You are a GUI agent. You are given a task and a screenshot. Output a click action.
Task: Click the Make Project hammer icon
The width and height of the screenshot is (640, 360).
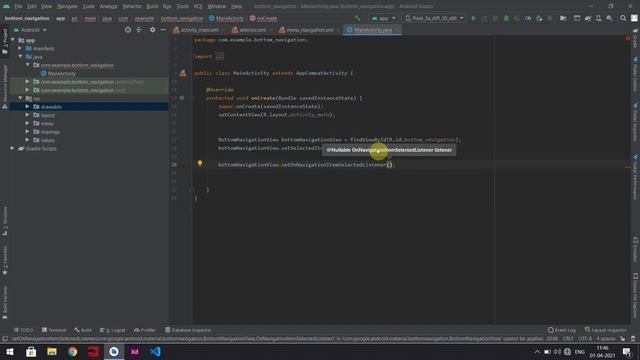click(358, 18)
